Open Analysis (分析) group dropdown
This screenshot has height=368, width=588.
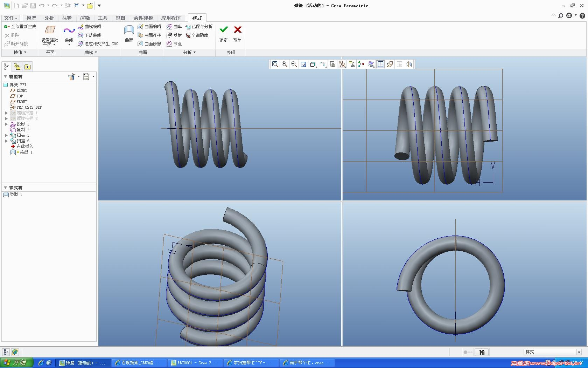(x=189, y=53)
